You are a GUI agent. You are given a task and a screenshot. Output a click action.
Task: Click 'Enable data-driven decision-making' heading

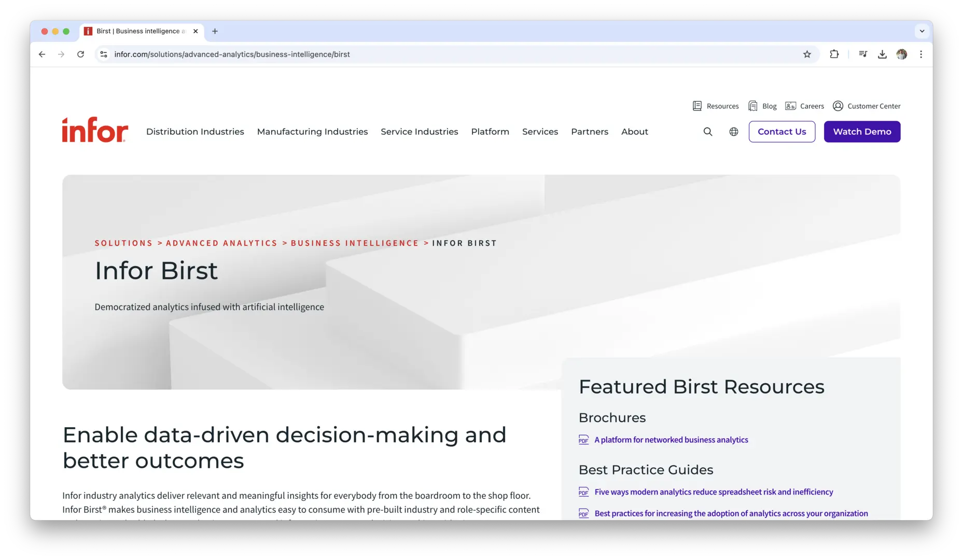284,447
